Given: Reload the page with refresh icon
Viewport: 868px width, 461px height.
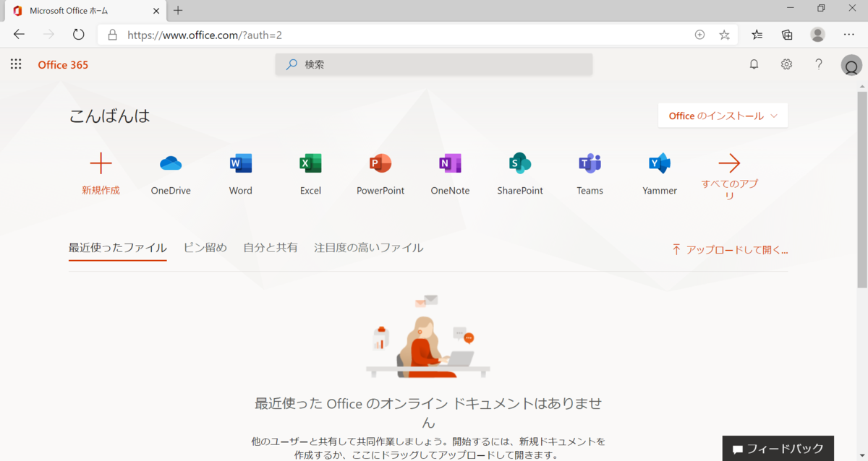Looking at the screenshot, I should 78,35.
